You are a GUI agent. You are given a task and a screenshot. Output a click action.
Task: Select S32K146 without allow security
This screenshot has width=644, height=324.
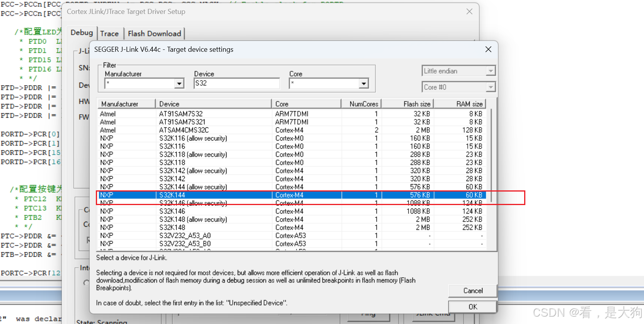291,211
